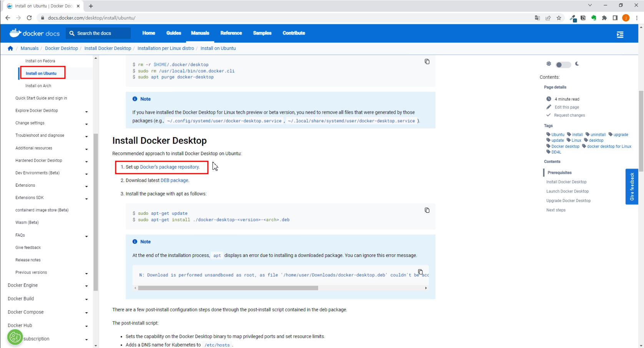Bookmark this page with star icon
The image size is (644, 348).
559,18
